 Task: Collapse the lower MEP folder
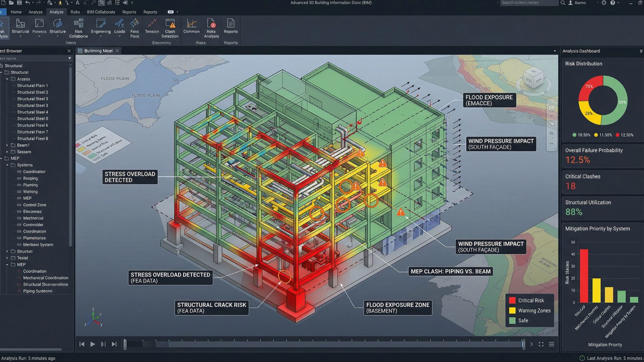[7, 264]
